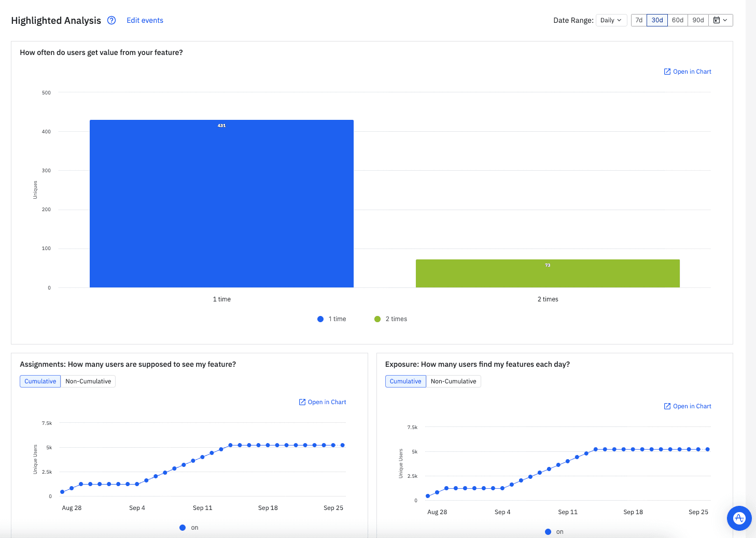Toggle the '2 times' series in the legend
This screenshot has height=538, width=756.
[x=390, y=319]
